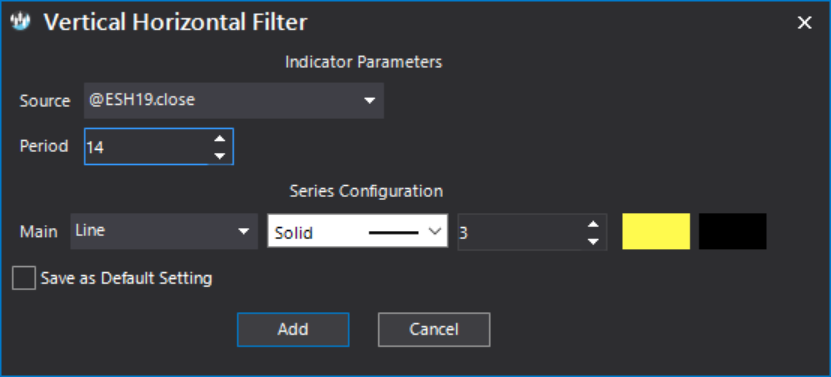
Task: Open the Main series type Line dropdown
Action: 164,231
